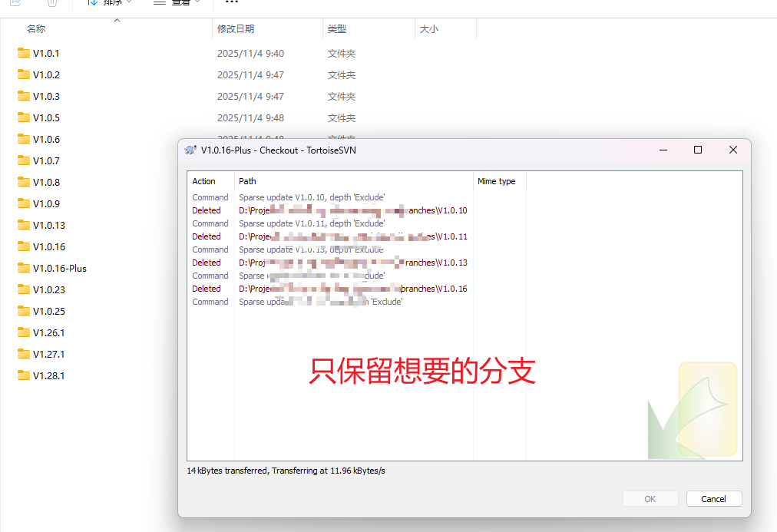The height and width of the screenshot is (532, 777).
Task: Click the Action column header in checkout dialog
Action: 203,181
